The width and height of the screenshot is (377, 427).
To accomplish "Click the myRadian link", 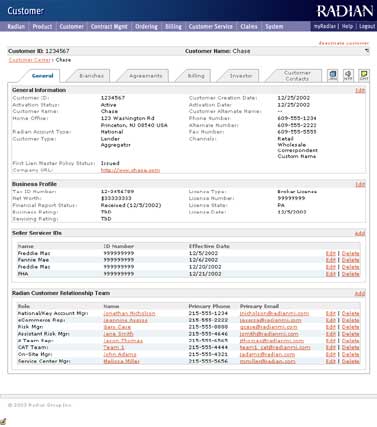I will (x=324, y=26).
